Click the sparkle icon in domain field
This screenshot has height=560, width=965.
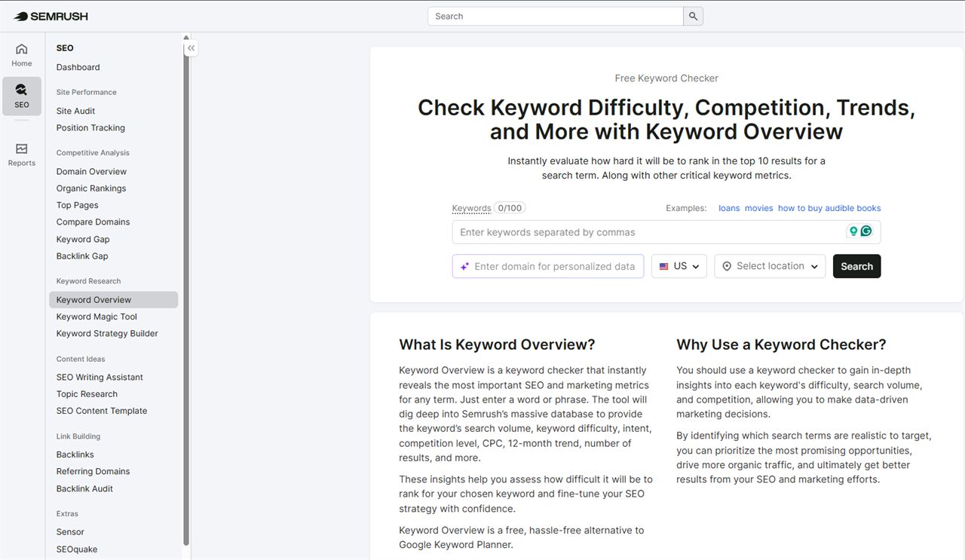tap(464, 266)
